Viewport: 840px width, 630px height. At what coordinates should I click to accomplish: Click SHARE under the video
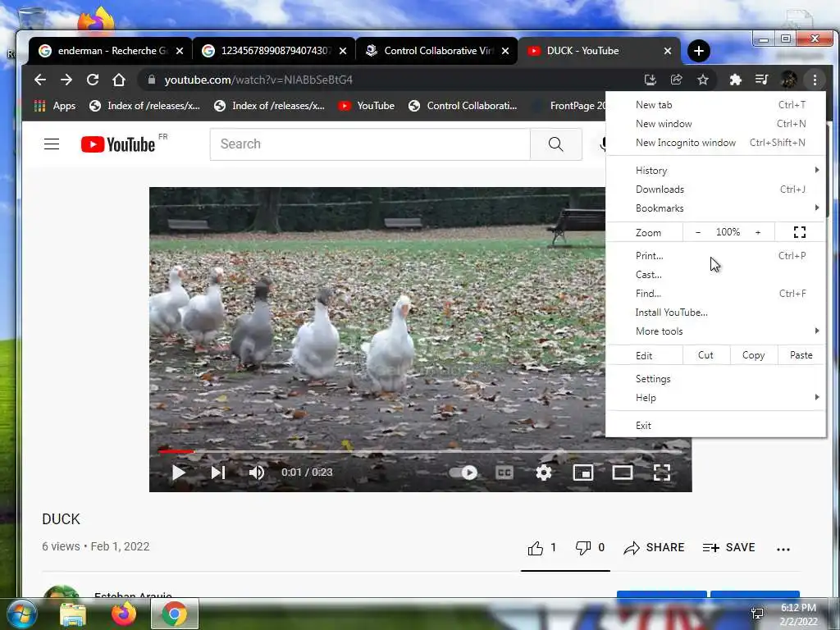[654, 548]
